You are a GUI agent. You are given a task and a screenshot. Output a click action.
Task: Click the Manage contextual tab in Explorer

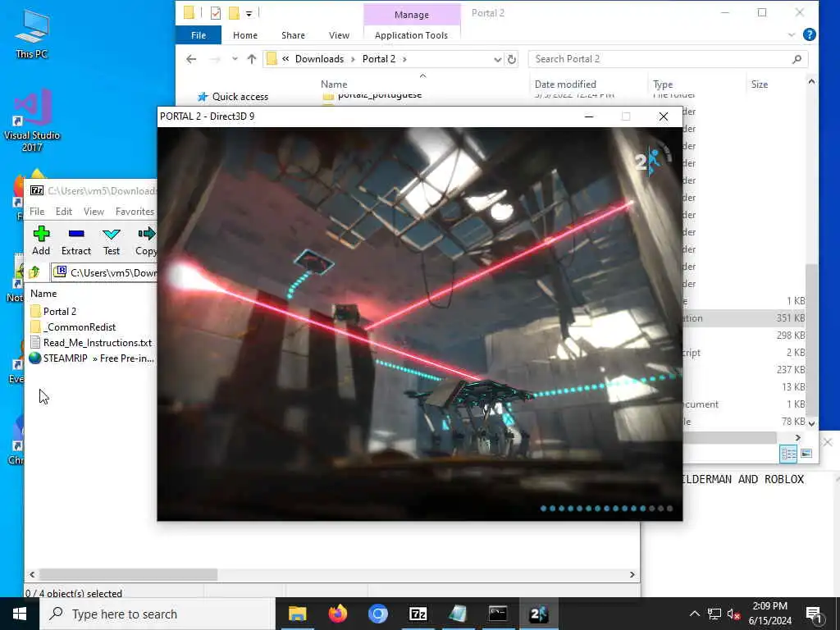412,15
